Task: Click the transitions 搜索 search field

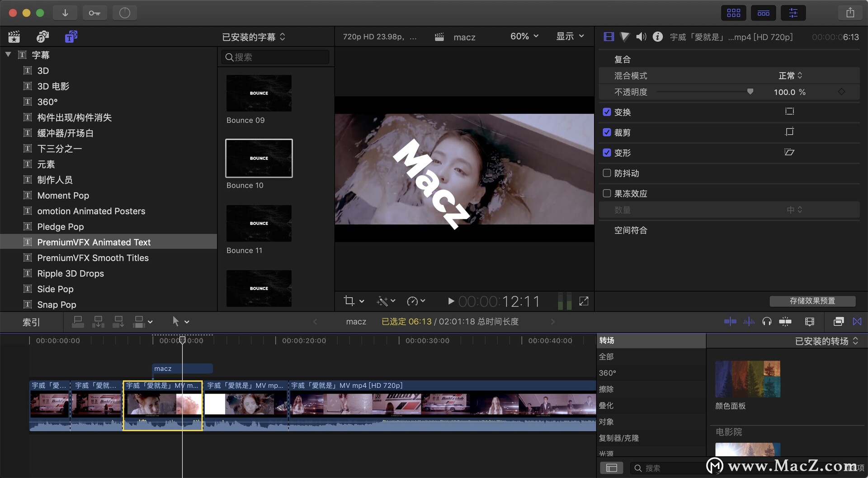Action: [669, 468]
